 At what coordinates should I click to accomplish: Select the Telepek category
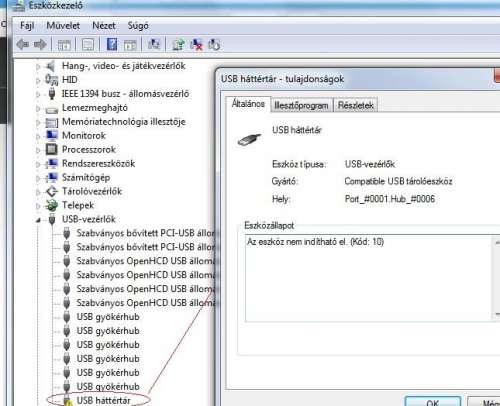78,205
